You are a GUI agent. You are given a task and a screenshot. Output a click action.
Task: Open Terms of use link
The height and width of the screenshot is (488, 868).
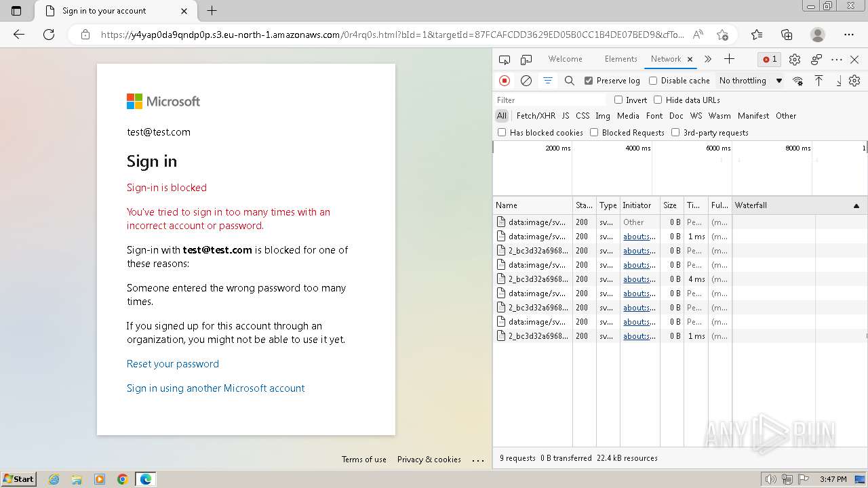[364, 460]
